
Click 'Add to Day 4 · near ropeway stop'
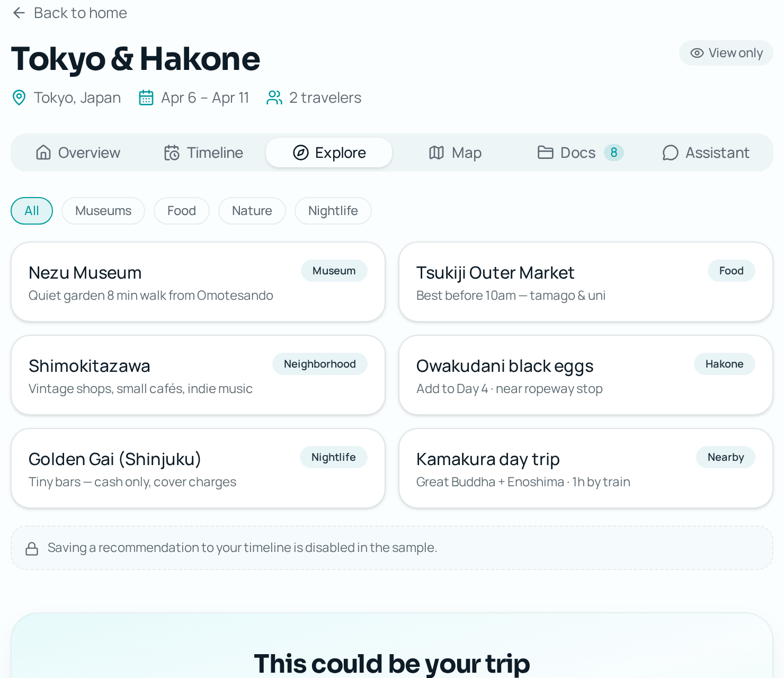point(510,389)
